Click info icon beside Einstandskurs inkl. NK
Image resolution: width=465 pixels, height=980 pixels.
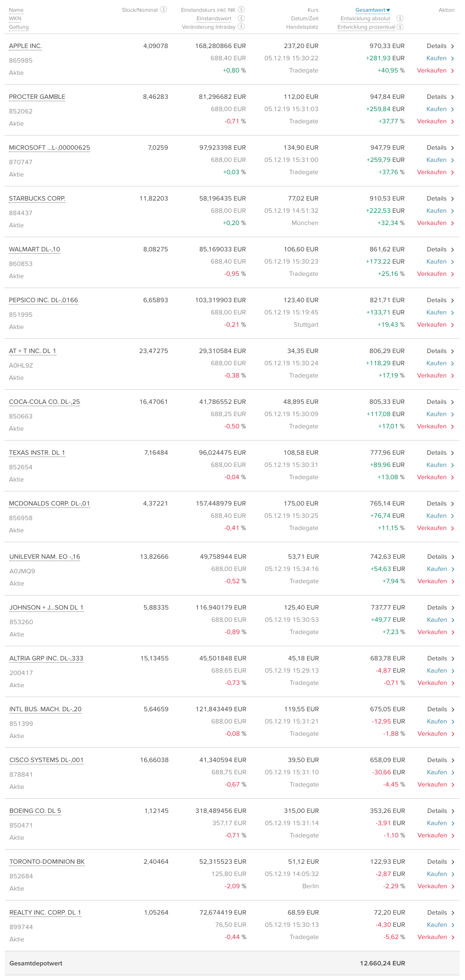tap(241, 9)
